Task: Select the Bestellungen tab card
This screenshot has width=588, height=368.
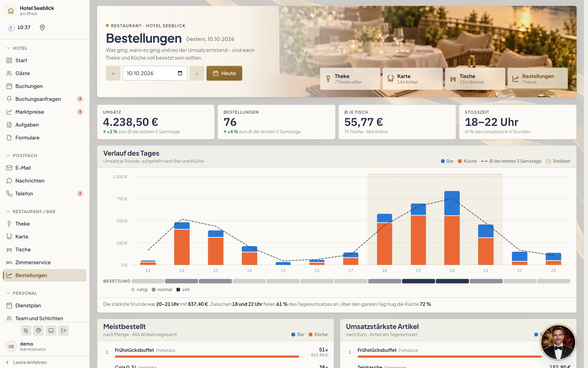Action: tap(538, 79)
